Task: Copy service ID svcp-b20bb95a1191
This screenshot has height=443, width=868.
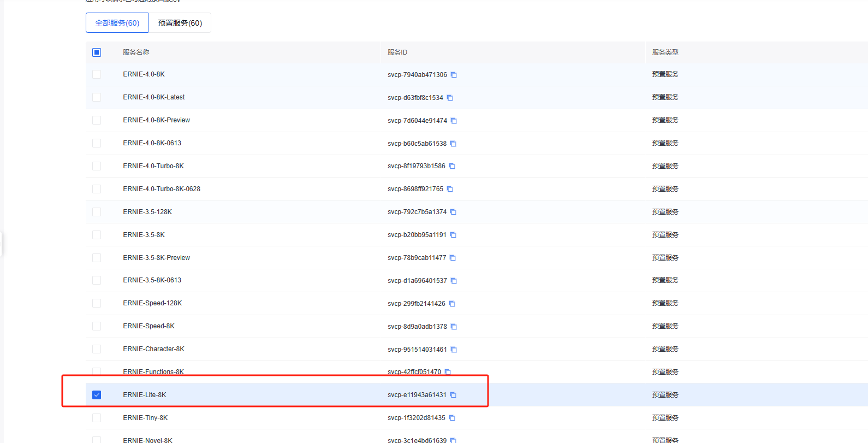Action: pyautogui.click(x=453, y=235)
